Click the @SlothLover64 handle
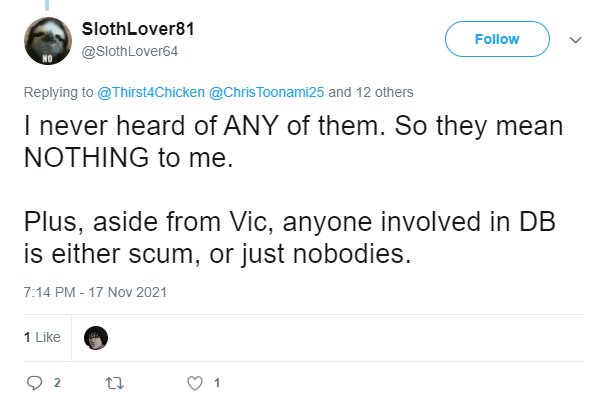This screenshot has height=412, width=609. point(130,51)
